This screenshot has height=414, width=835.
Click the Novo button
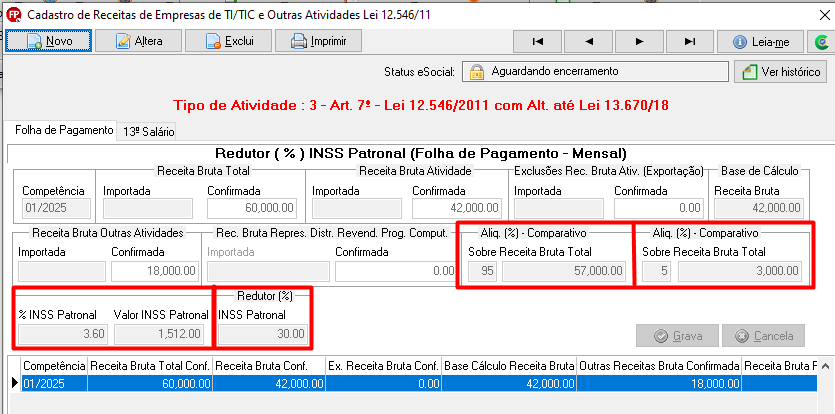click(48, 41)
